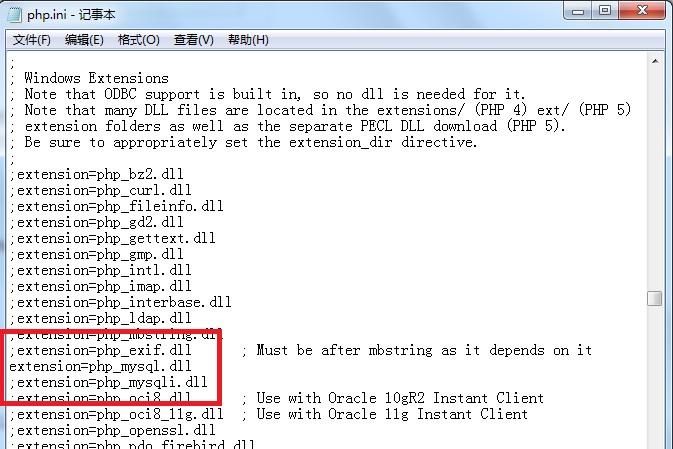Click the line ;extension=php_interbase.dll
This screenshot has width=673, height=449.
121,302
